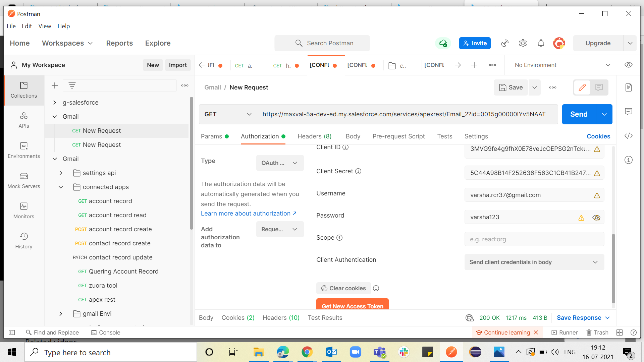The height and width of the screenshot is (362, 644).
Task: Open the Pre-request Script tab
Action: 398,136
